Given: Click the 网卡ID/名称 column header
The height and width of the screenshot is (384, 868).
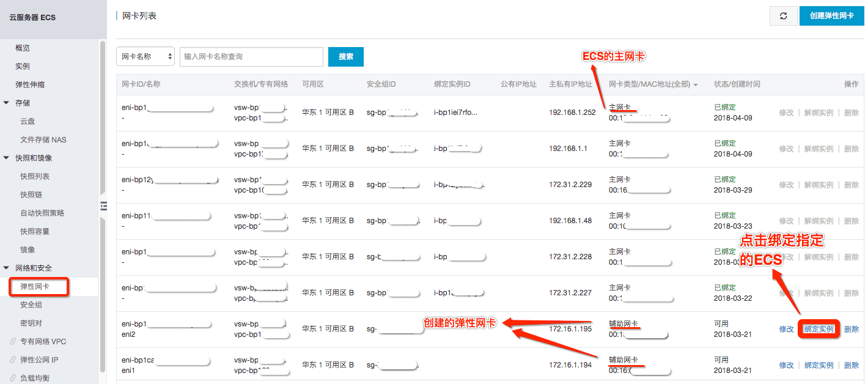Looking at the screenshot, I should [x=141, y=84].
